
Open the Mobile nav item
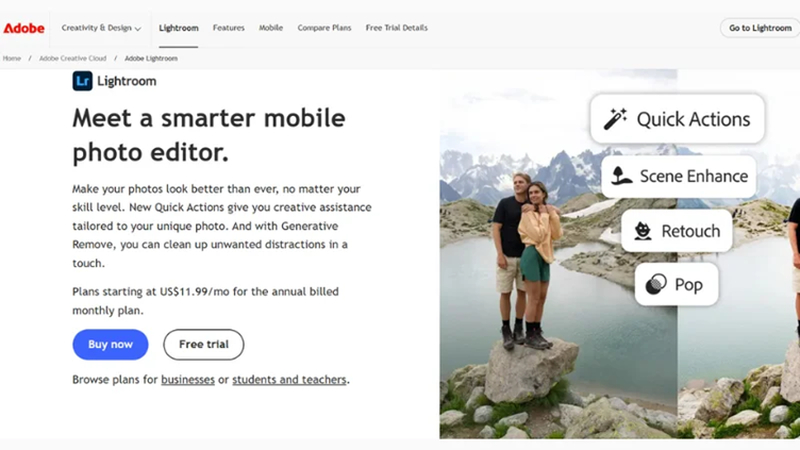coord(271,28)
